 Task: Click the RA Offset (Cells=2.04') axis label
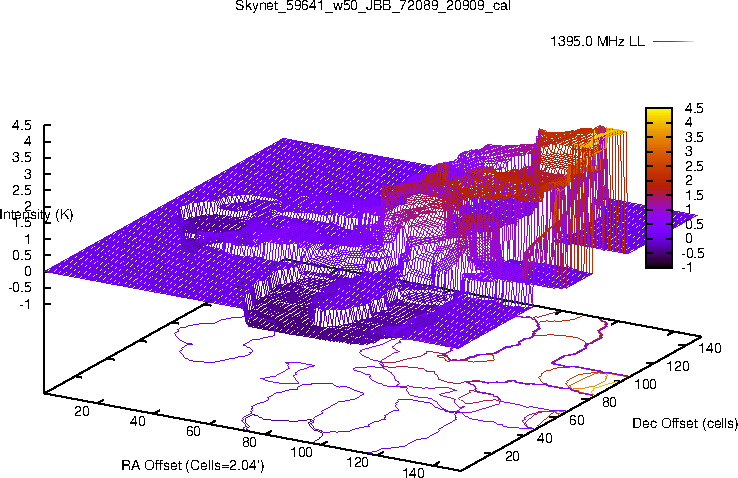tap(193, 465)
